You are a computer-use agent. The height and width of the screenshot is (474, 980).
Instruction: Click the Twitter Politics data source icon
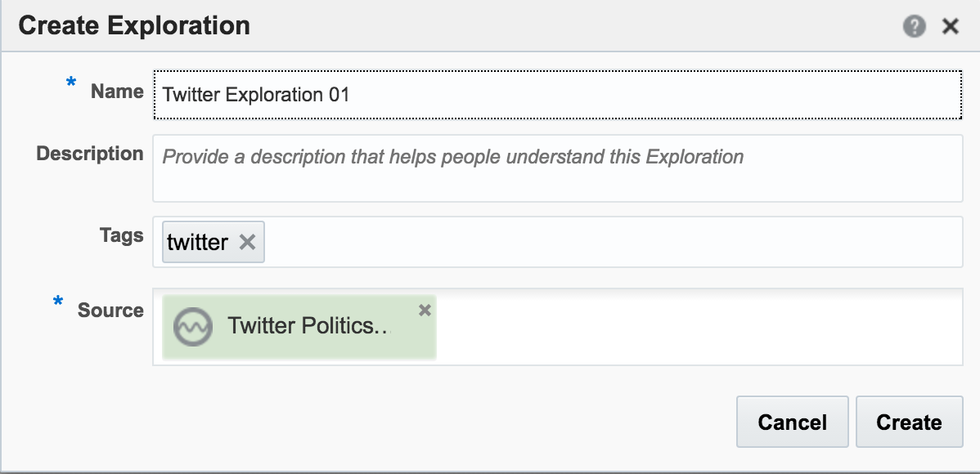(x=194, y=326)
